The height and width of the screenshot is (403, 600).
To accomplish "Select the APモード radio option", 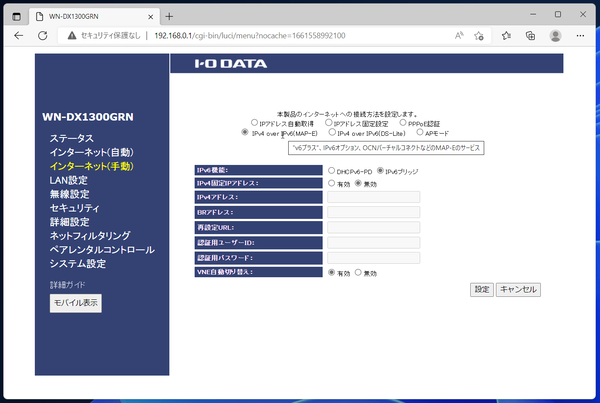I will (x=421, y=132).
